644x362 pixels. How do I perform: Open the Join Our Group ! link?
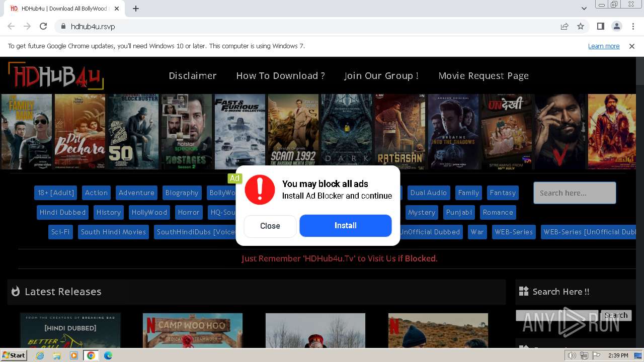(381, 76)
